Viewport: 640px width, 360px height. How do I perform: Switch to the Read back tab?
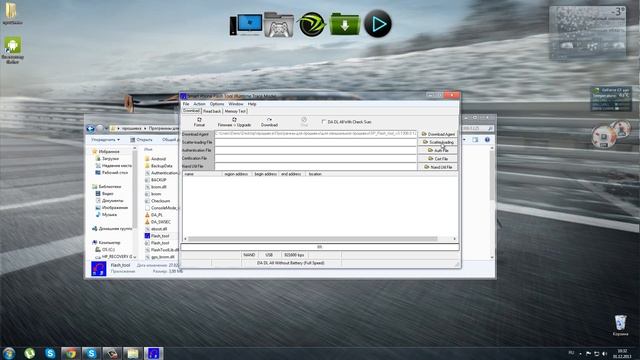[x=212, y=111]
